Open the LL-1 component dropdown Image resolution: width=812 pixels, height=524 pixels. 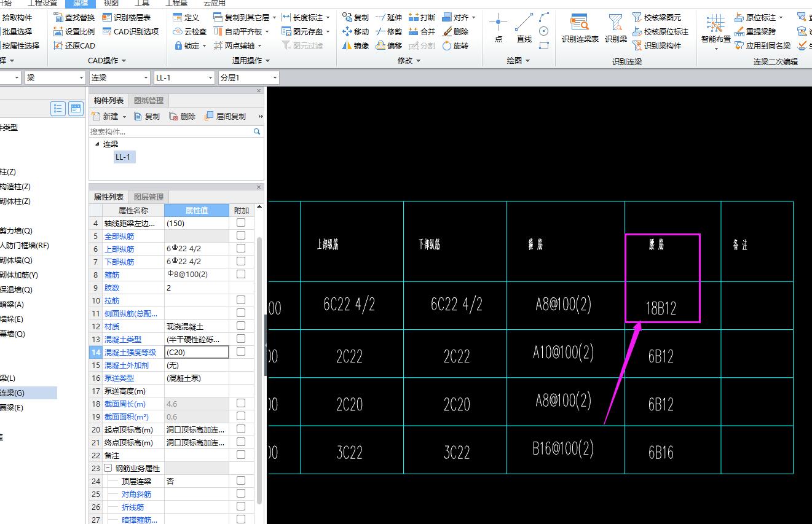pos(210,77)
